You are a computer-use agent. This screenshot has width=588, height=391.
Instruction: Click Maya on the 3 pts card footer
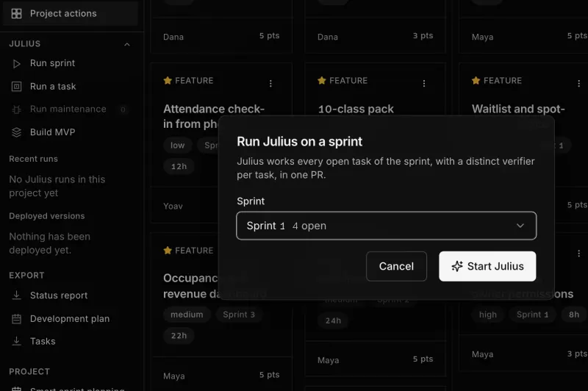pyautogui.click(x=482, y=354)
